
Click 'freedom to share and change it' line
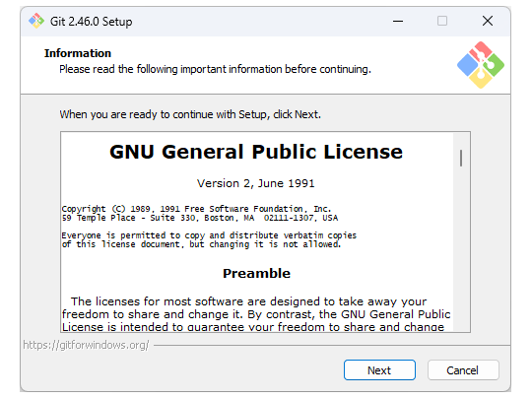256,314
